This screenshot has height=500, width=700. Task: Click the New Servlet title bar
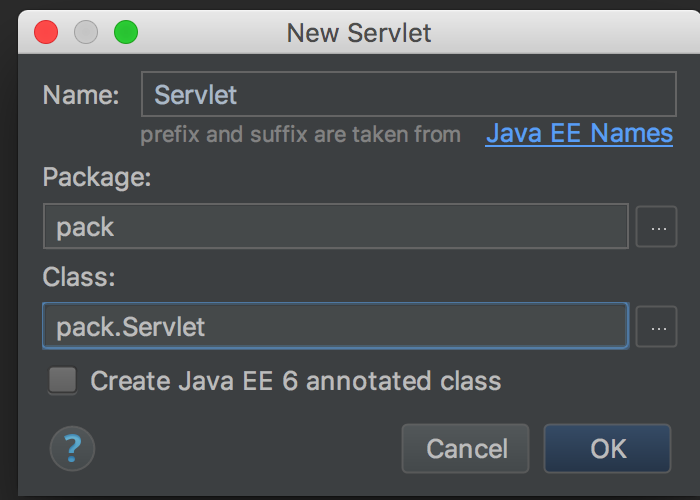359,33
